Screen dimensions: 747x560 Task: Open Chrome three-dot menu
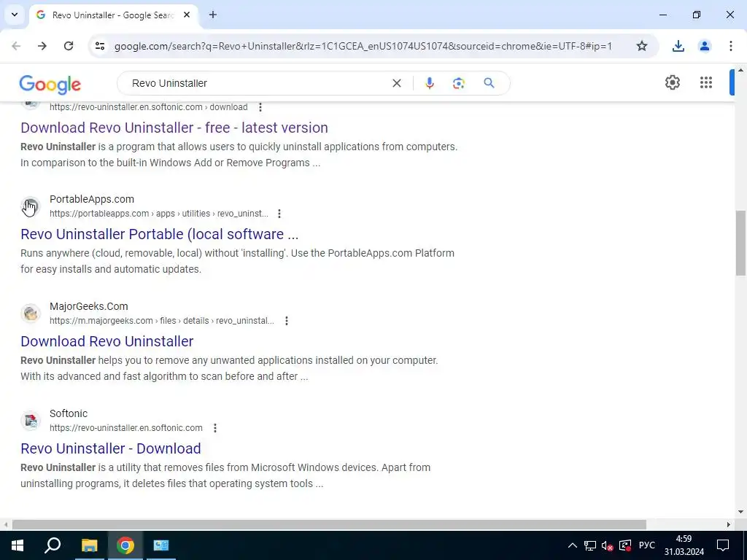point(730,46)
